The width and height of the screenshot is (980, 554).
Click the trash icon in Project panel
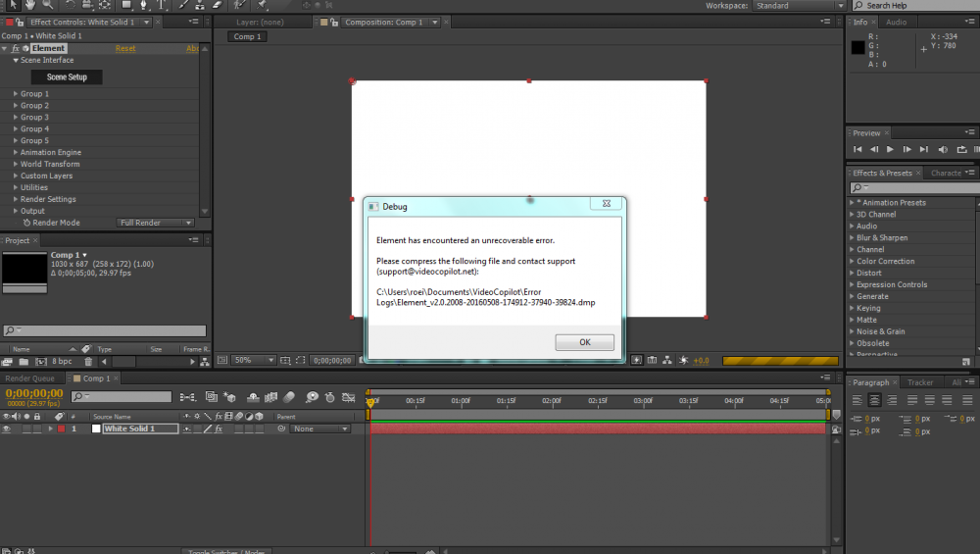pos(88,362)
